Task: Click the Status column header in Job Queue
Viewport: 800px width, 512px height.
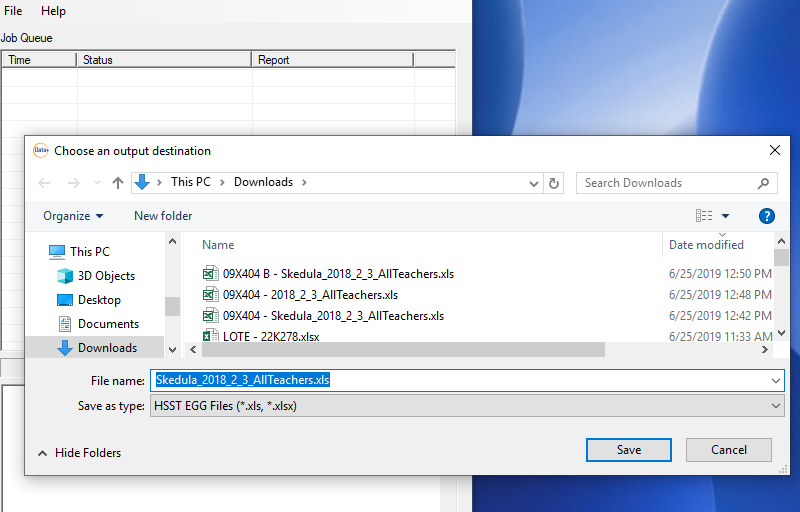Action: click(164, 60)
